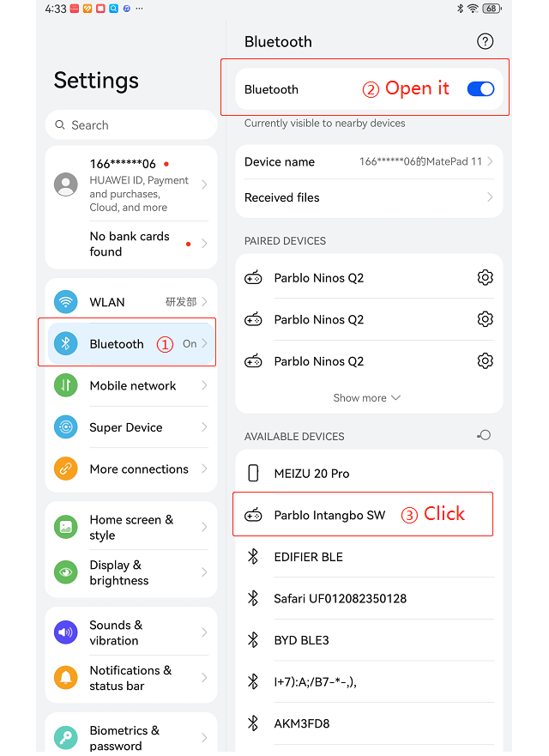The width and height of the screenshot is (549, 756).
Task: Open settings gear of third Parblo Ninos Q2
Action: pyautogui.click(x=485, y=361)
